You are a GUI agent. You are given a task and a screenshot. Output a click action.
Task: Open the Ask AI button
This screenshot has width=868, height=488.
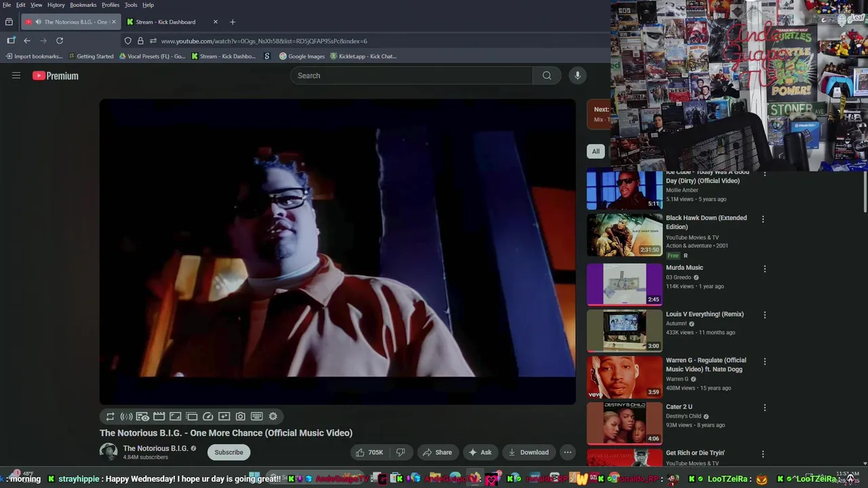[x=479, y=452]
